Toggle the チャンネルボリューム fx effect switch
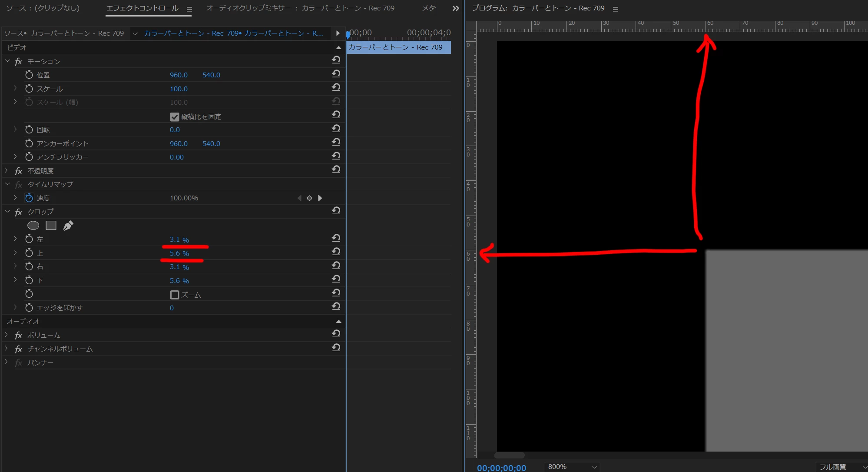Image resolution: width=868 pixels, height=472 pixels. pos(19,349)
